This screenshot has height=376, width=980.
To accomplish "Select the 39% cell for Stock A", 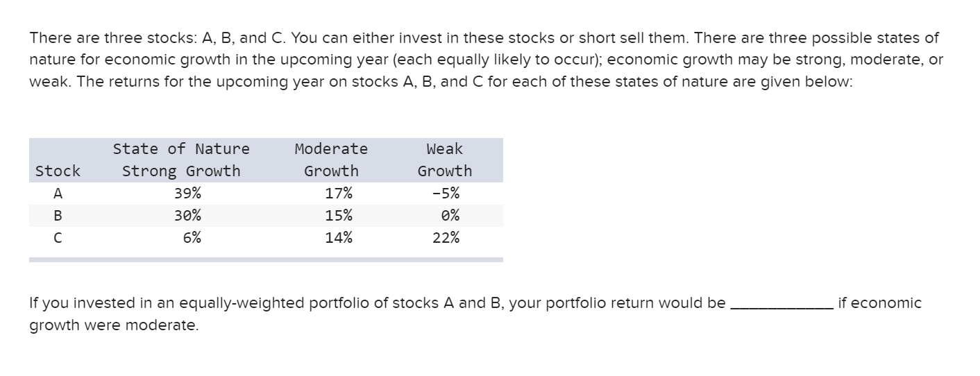I will click(x=187, y=193).
